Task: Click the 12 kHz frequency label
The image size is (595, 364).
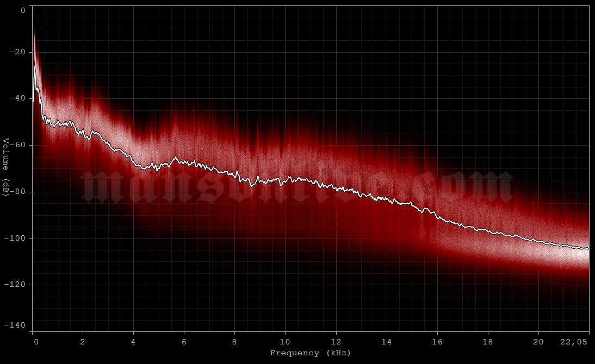Action: pyautogui.click(x=337, y=341)
